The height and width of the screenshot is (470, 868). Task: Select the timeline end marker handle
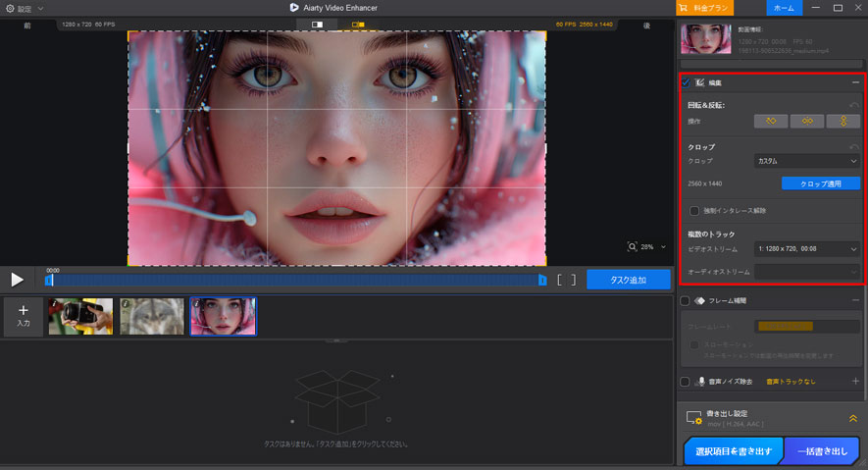(542, 281)
